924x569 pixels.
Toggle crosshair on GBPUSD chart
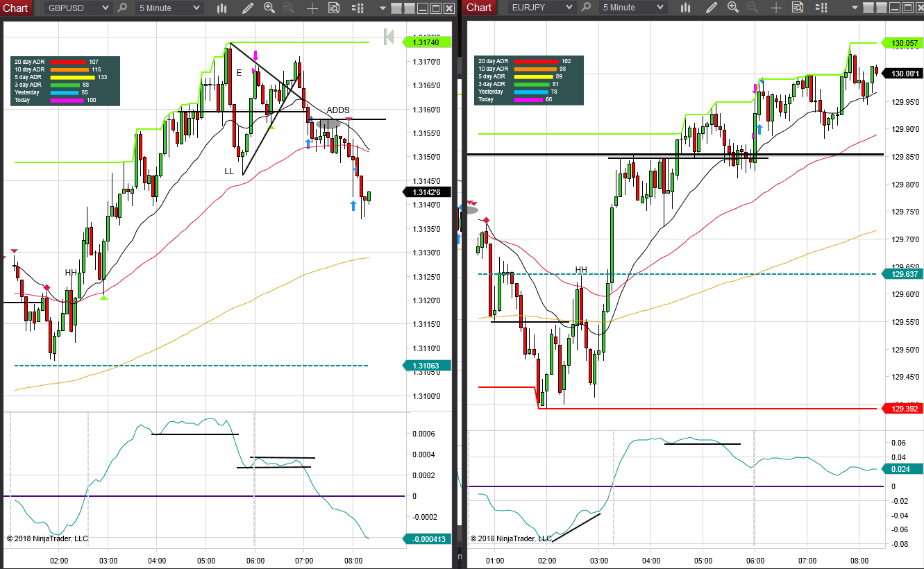(312, 8)
